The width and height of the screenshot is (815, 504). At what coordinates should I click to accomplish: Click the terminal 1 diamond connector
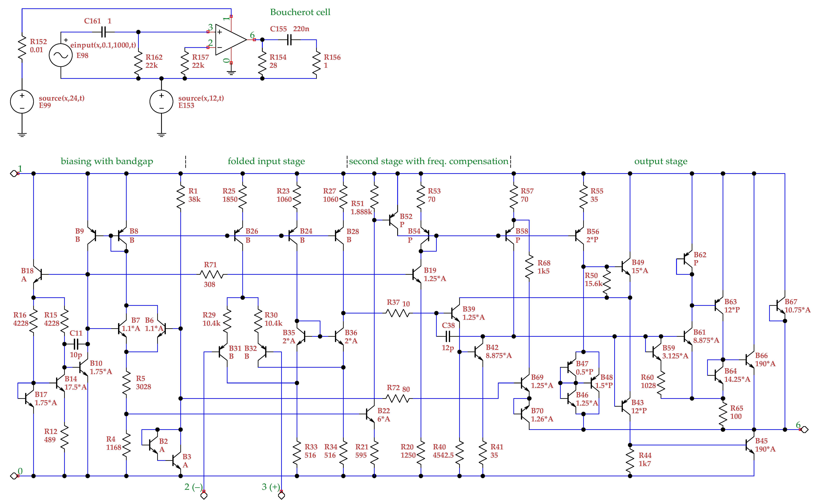coord(14,173)
